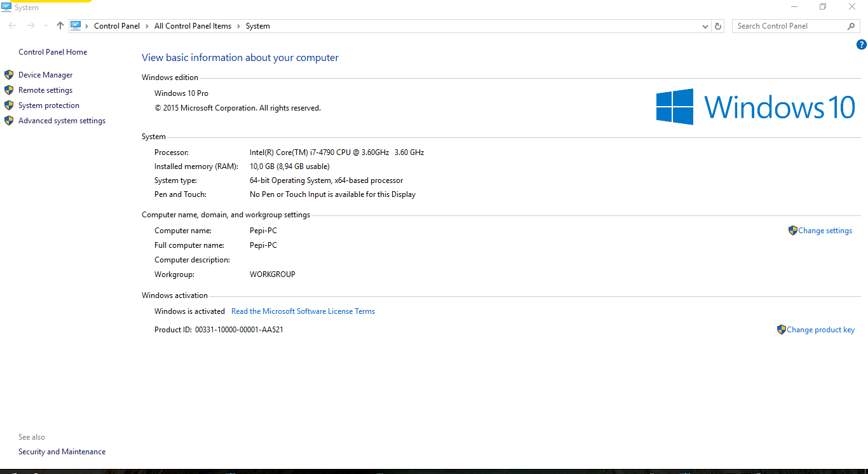The image size is (868, 474).
Task: Expand the chevron before Control Panel breadcrumb
Action: tap(87, 26)
